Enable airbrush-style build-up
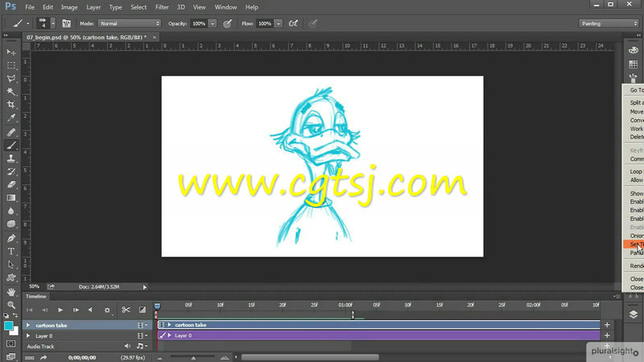The width and height of the screenshot is (644, 362). point(293,23)
